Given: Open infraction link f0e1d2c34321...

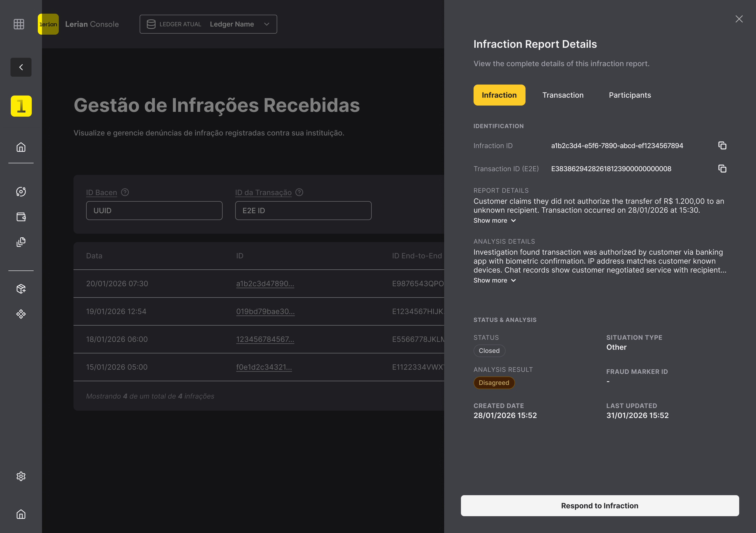Looking at the screenshot, I should pos(264,367).
